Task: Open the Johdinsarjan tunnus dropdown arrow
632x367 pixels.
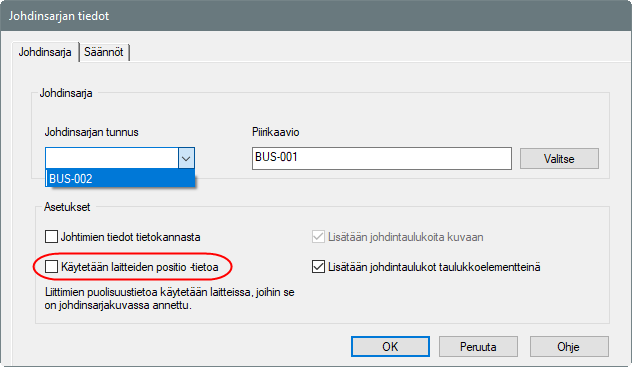Action: [186, 158]
